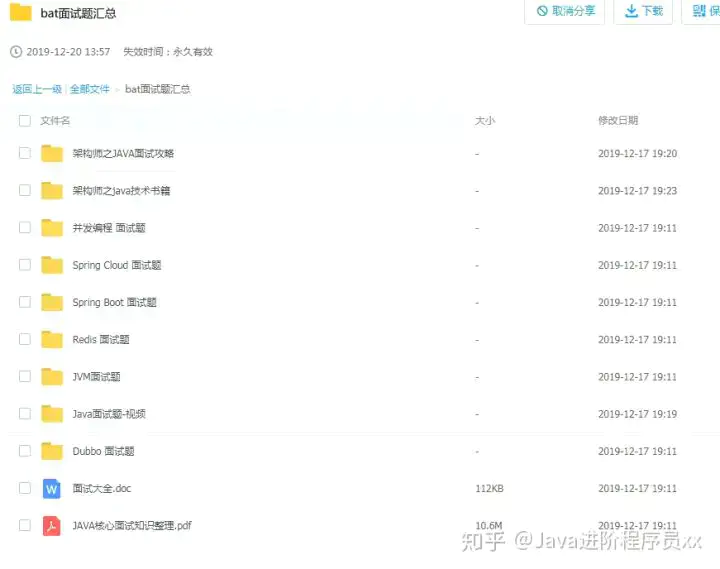
Task: Check the box for 并发编程 面试题
Action: pos(25,227)
